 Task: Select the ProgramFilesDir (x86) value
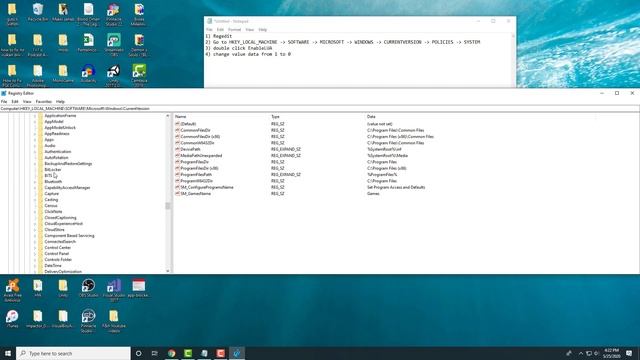199,168
